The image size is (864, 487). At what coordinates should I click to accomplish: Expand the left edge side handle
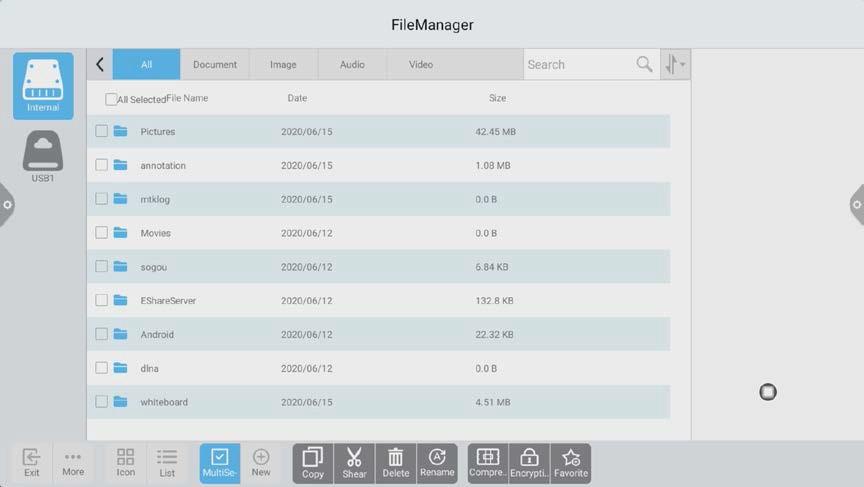point(6,205)
